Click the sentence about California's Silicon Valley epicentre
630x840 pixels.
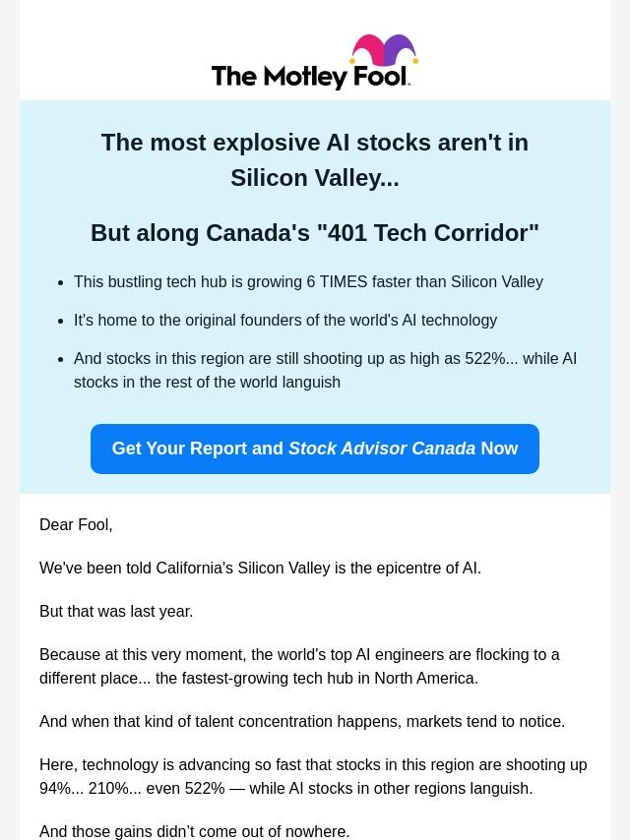[260, 569]
